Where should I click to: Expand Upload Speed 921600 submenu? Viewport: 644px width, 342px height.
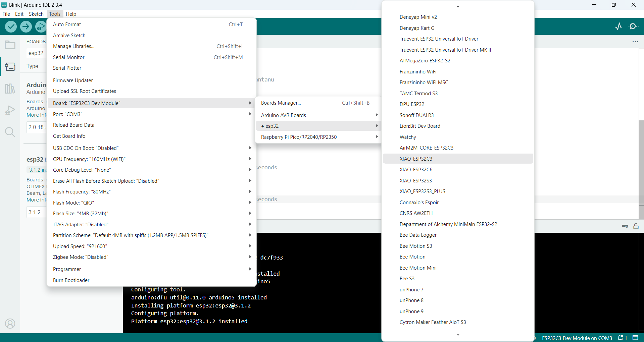pos(152,246)
